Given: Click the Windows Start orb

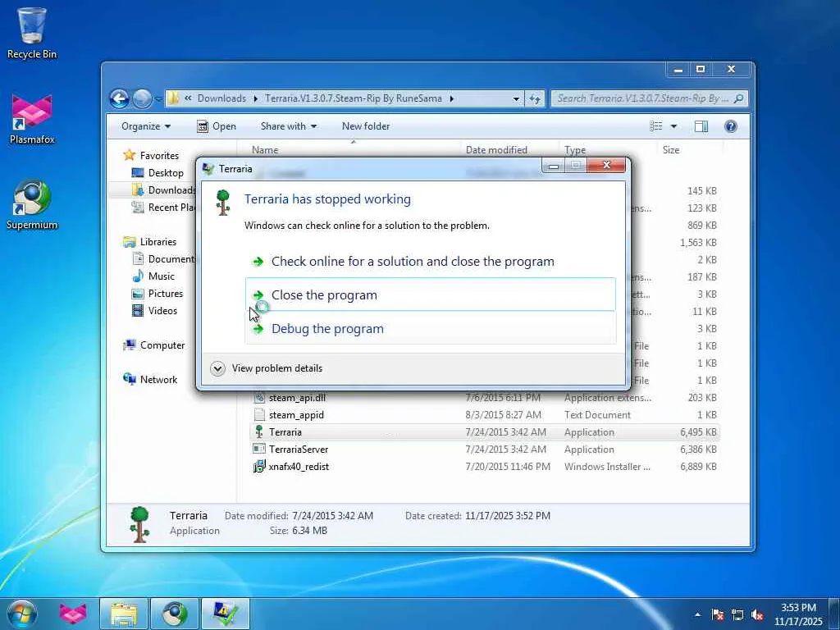Looking at the screenshot, I should pos(22,614).
